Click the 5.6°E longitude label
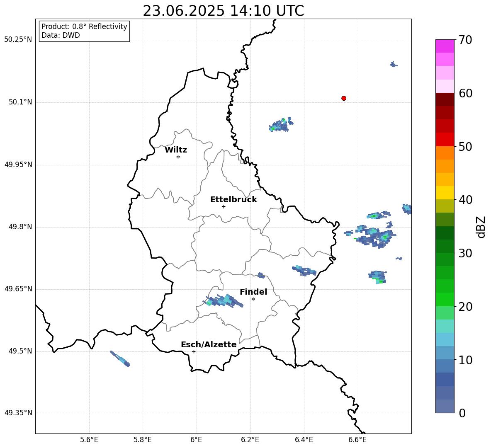This screenshot has height=448, width=491. pos(89,440)
